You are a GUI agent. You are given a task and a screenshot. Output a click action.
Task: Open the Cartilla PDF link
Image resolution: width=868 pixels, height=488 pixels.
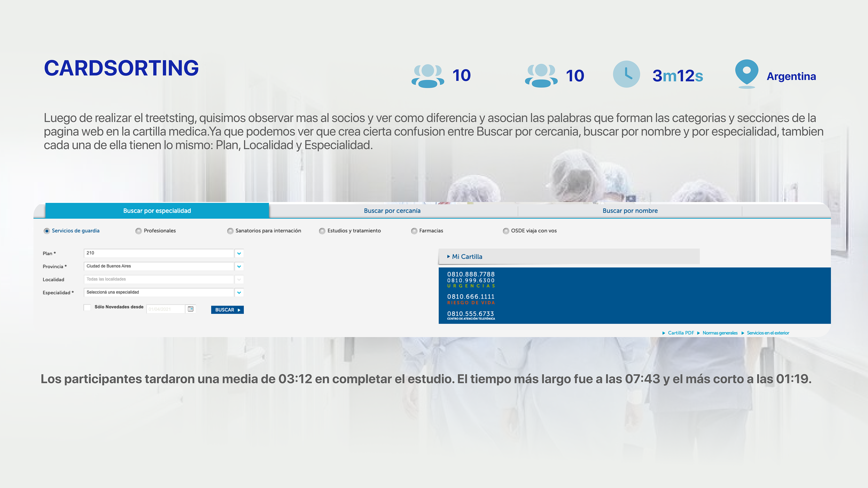681,333
